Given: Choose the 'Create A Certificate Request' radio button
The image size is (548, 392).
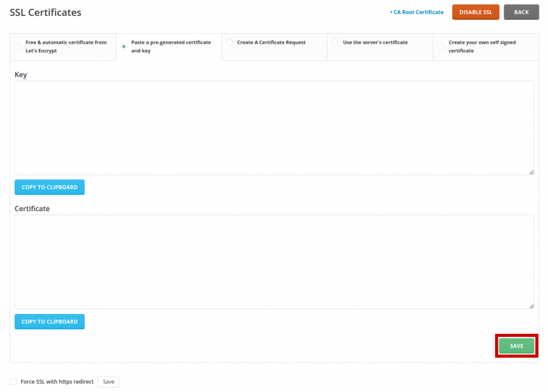Looking at the screenshot, I should coord(230,42).
